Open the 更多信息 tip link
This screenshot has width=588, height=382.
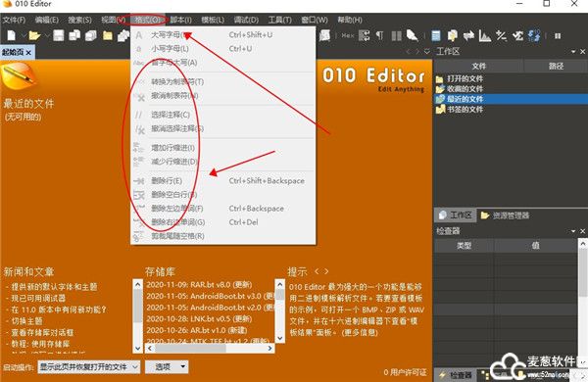tap(360, 332)
